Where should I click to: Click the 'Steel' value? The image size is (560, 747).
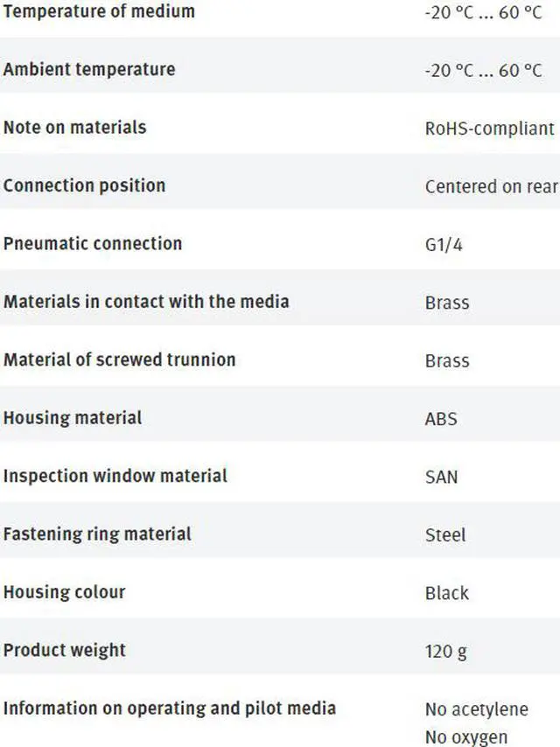(x=445, y=535)
